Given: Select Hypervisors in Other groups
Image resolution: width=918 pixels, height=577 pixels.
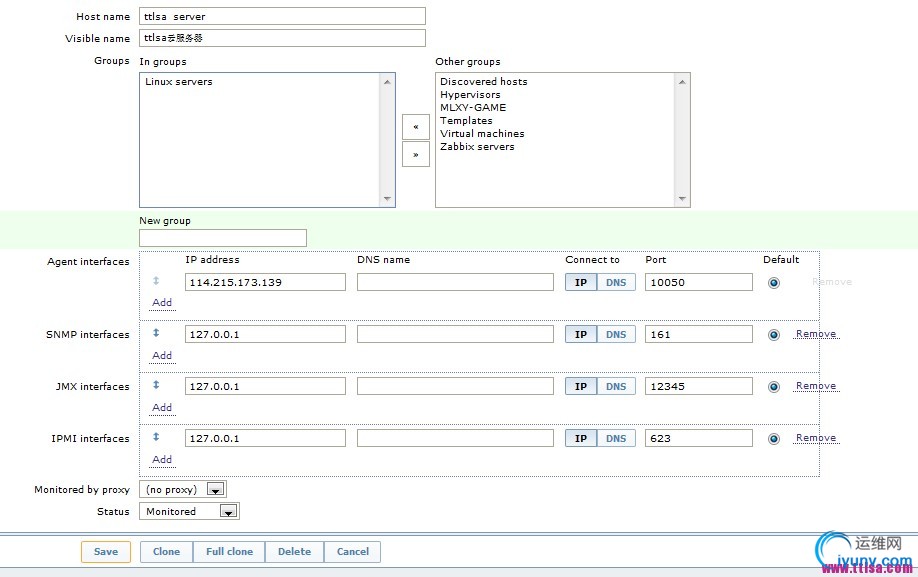Looking at the screenshot, I should [x=470, y=94].
